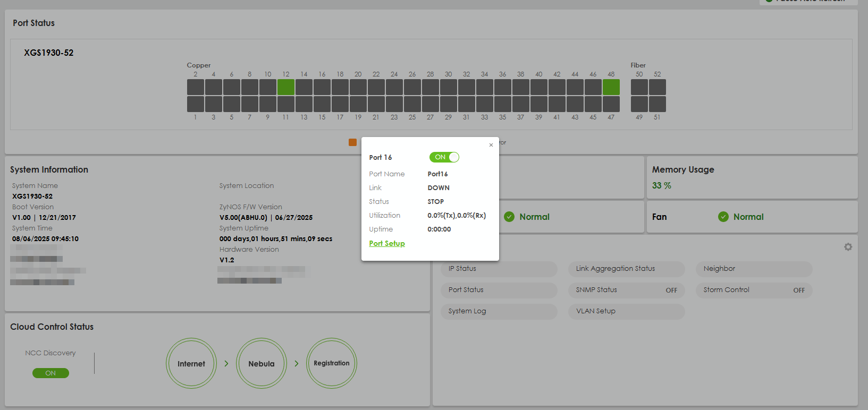Select fiber port 50 icon
This screenshot has width=868, height=410.
(639, 87)
